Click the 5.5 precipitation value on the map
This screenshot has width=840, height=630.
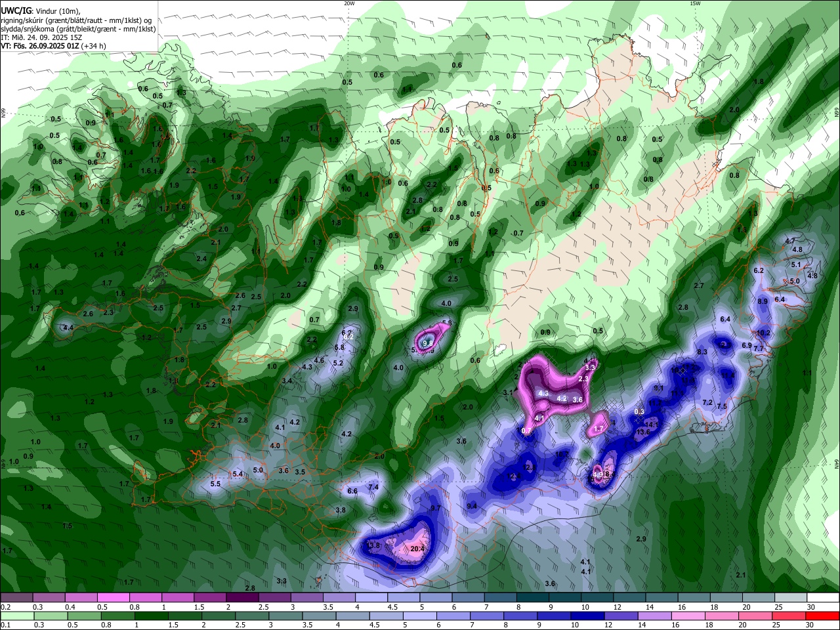(x=215, y=484)
